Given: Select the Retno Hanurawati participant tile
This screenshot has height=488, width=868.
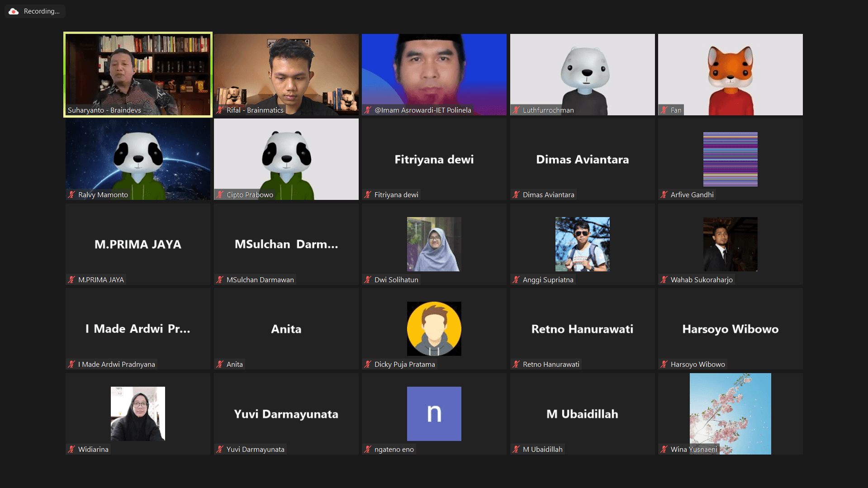Looking at the screenshot, I should click(x=582, y=329).
